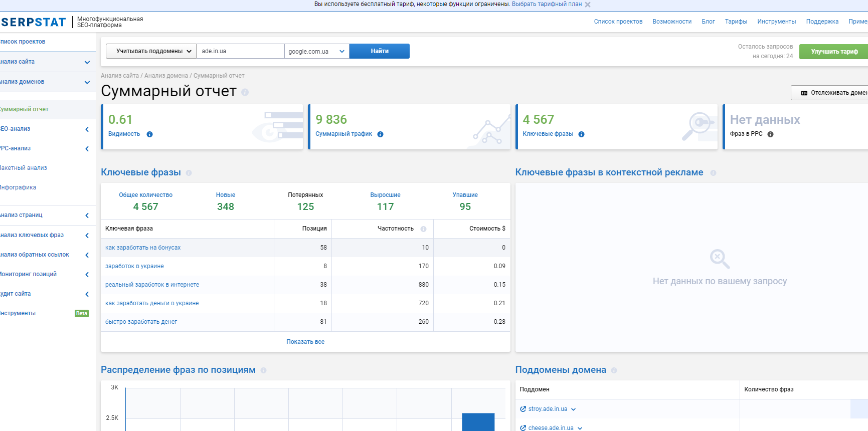
Task: Click info icon next to Видимость
Action: (149, 134)
